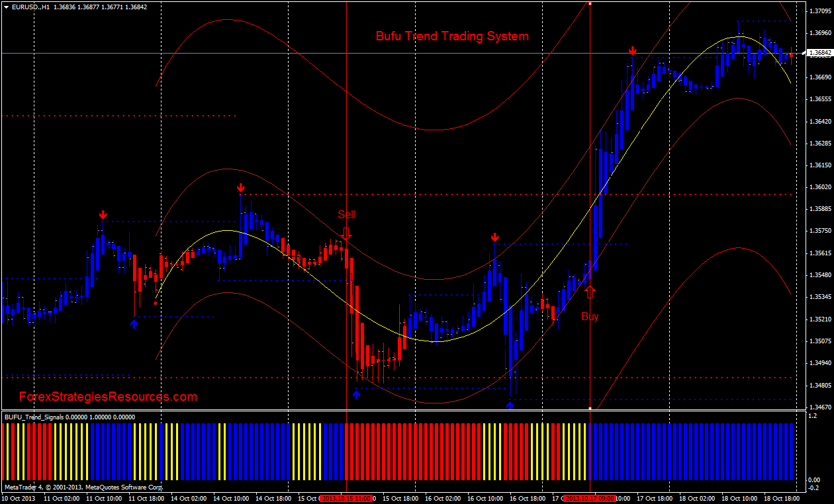Click the red down arrow above the 16 Oct 18:00 high

[x=495, y=237]
